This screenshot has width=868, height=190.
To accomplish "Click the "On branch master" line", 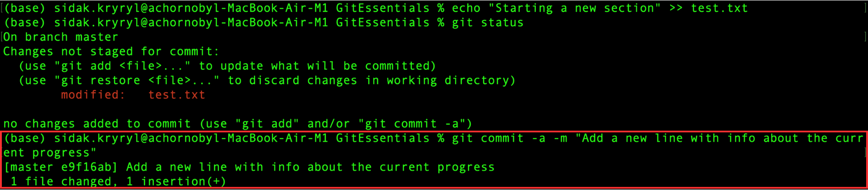I will click(61, 37).
